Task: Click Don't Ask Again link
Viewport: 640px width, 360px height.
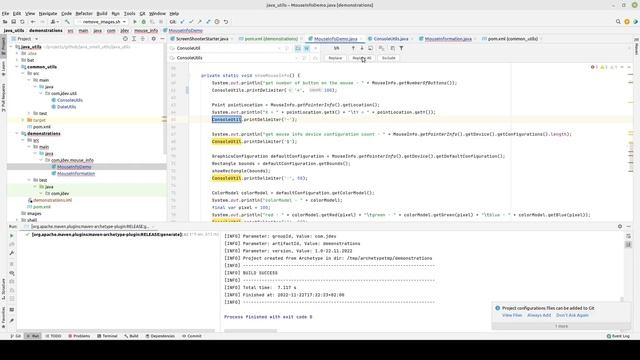Action: (572, 315)
